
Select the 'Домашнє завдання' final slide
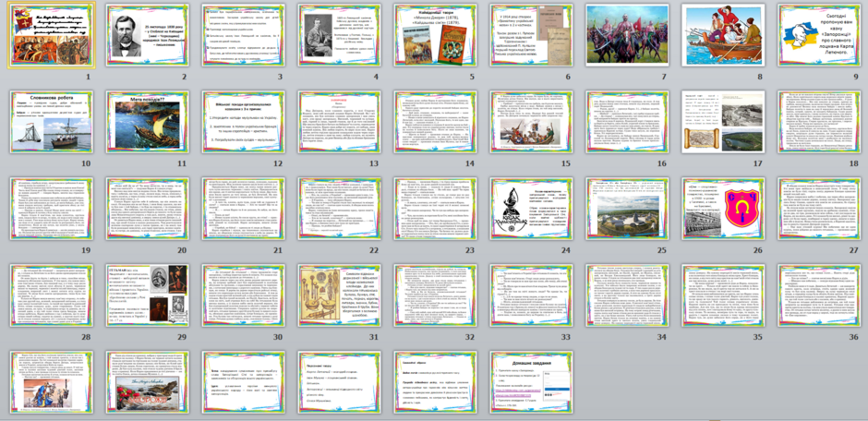[x=532, y=381]
